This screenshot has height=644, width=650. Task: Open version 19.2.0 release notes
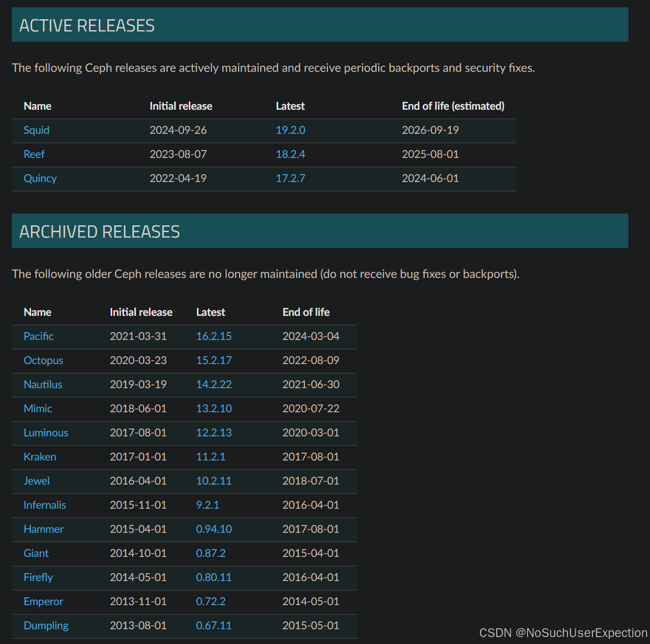[291, 130]
